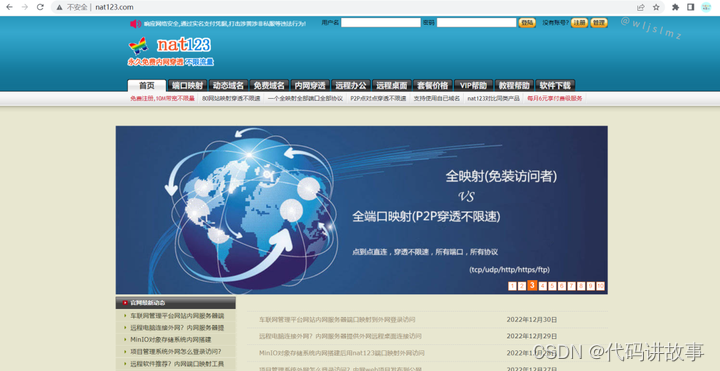This screenshot has height=371, width=720.
Task: Reload the nat123.com page
Action: [x=40, y=7]
